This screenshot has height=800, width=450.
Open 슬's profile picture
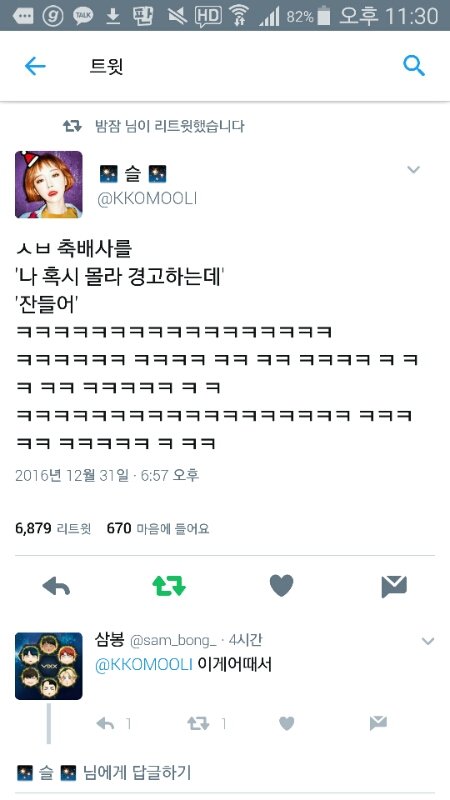click(x=48, y=184)
